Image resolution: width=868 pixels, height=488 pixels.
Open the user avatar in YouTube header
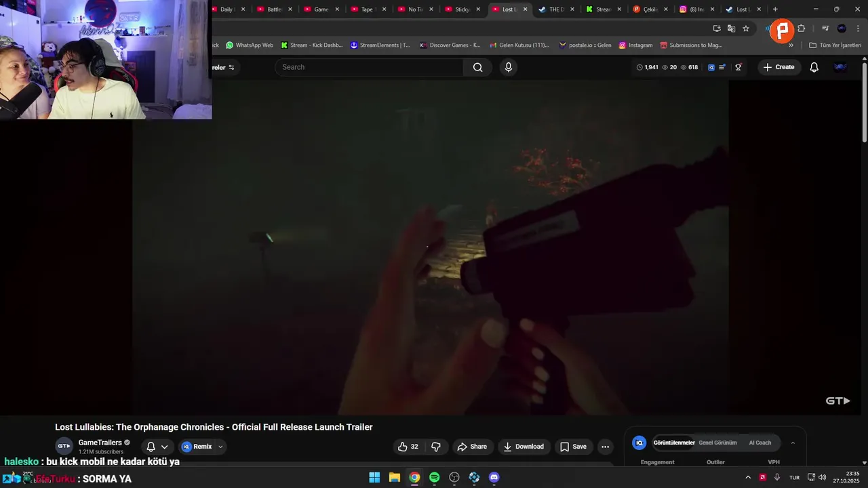(x=841, y=67)
